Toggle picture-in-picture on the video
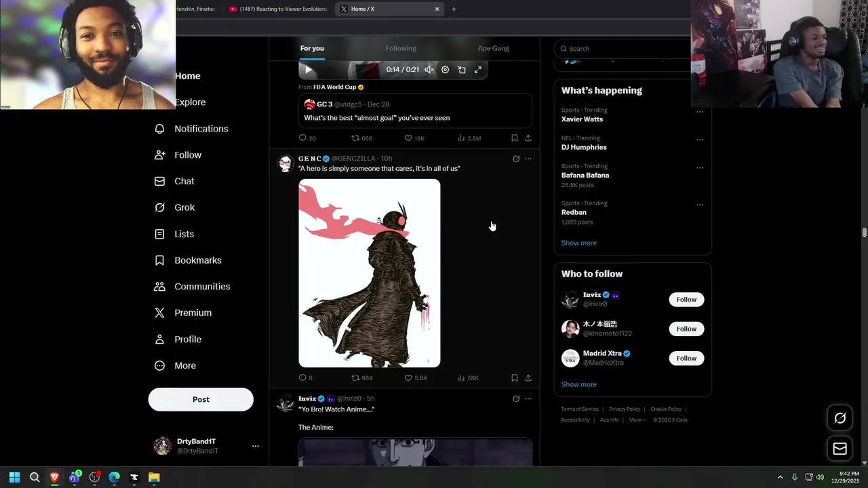Screen dimensions: 868x488 click(x=462, y=70)
